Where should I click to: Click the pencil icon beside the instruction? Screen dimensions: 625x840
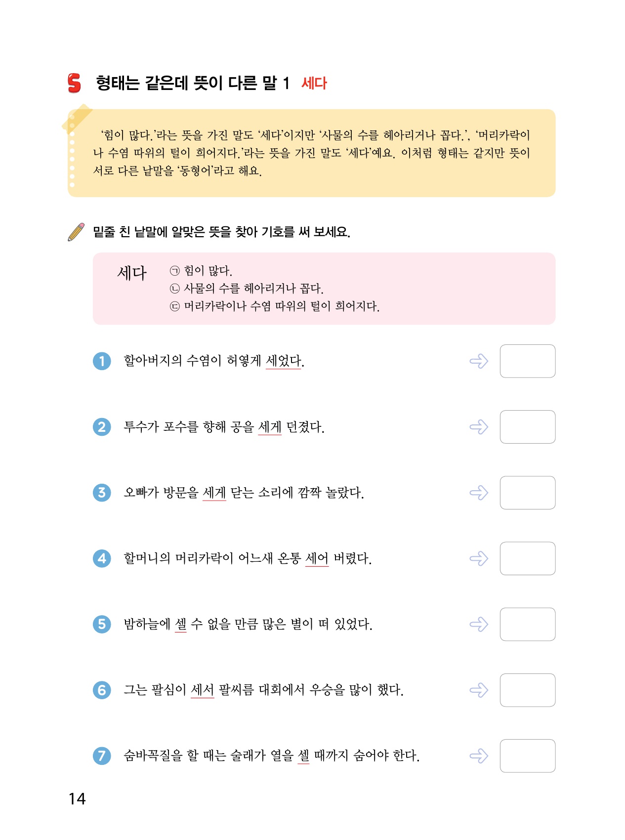pos(76,232)
